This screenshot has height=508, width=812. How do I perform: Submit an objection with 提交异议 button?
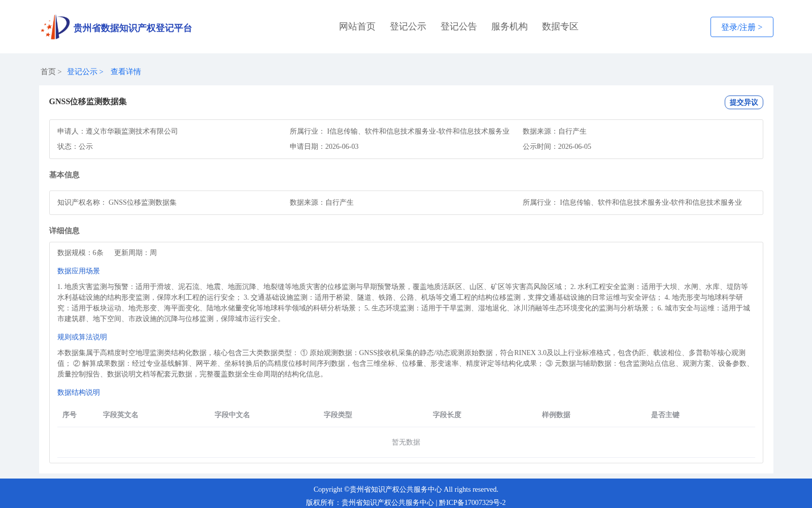point(743,102)
